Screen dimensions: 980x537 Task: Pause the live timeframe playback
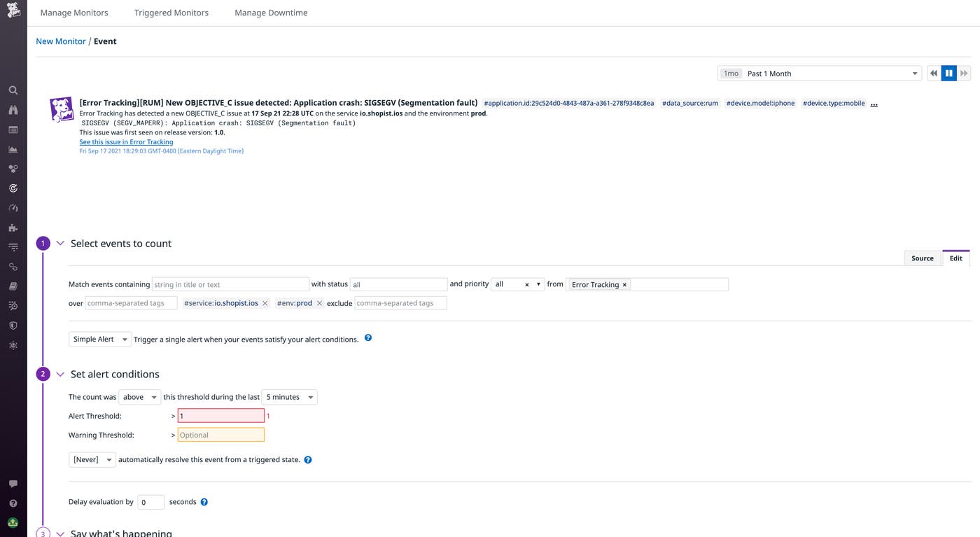pos(948,73)
